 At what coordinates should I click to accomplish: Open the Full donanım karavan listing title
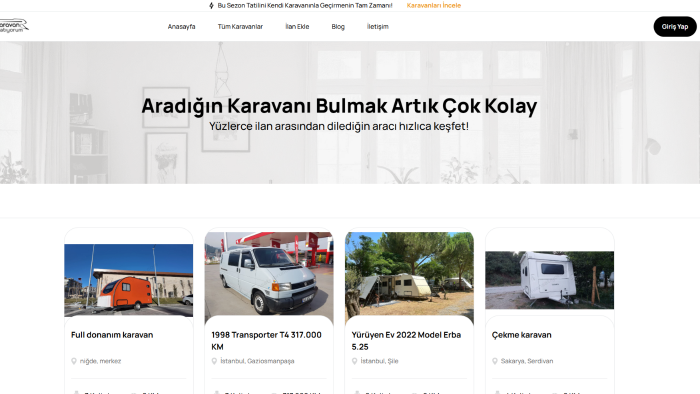click(x=112, y=335)
